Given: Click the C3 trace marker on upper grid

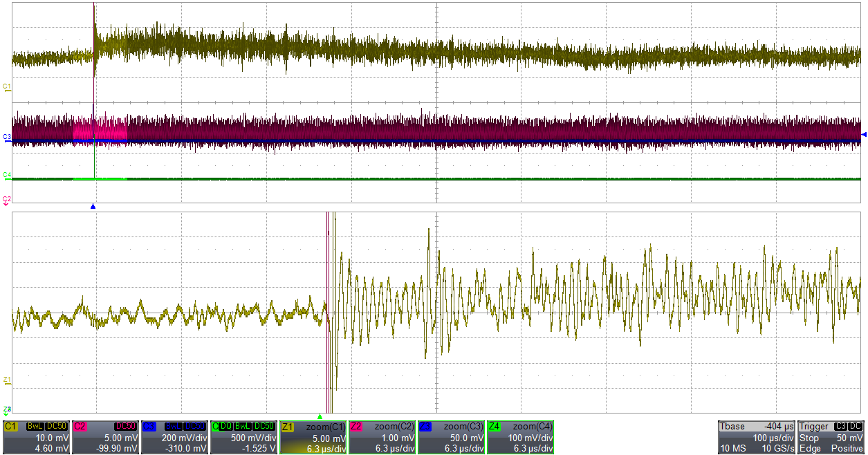Looking at the screenshot, I should [x=7, y=137].
